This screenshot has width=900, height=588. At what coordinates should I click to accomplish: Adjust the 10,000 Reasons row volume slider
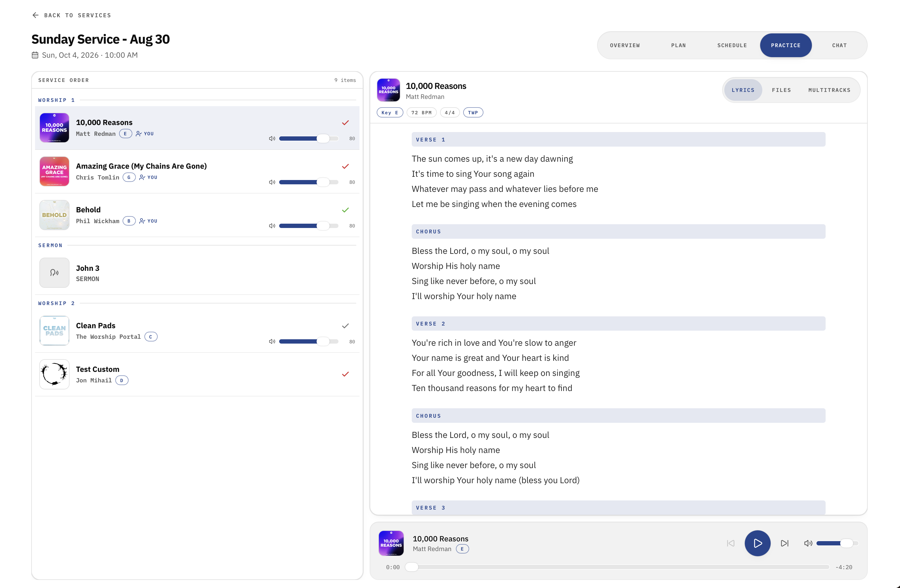(309, 139)
